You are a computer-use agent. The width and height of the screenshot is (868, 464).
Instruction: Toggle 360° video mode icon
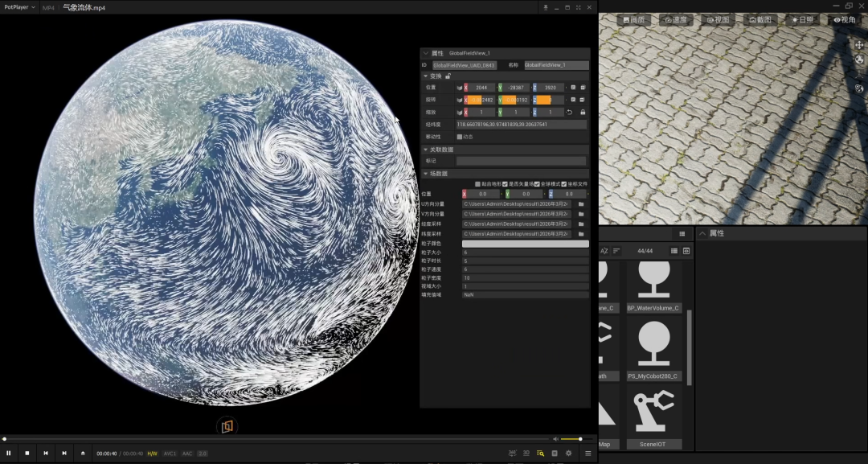[512, 453]
